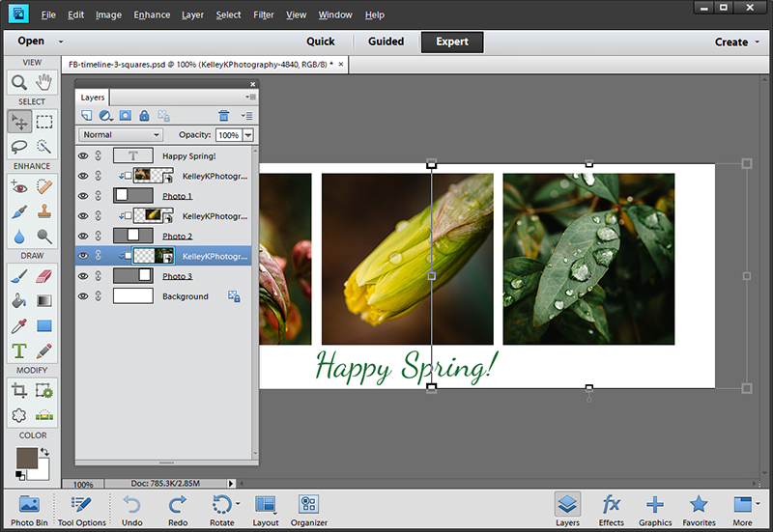Screen dimensions: 773x532
Task: Hide the Photo 3 layer
Action: (83, 276)
